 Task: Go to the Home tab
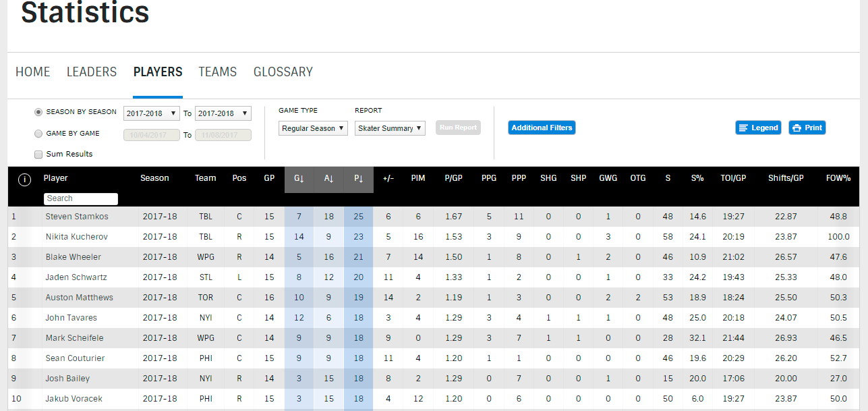33,72
